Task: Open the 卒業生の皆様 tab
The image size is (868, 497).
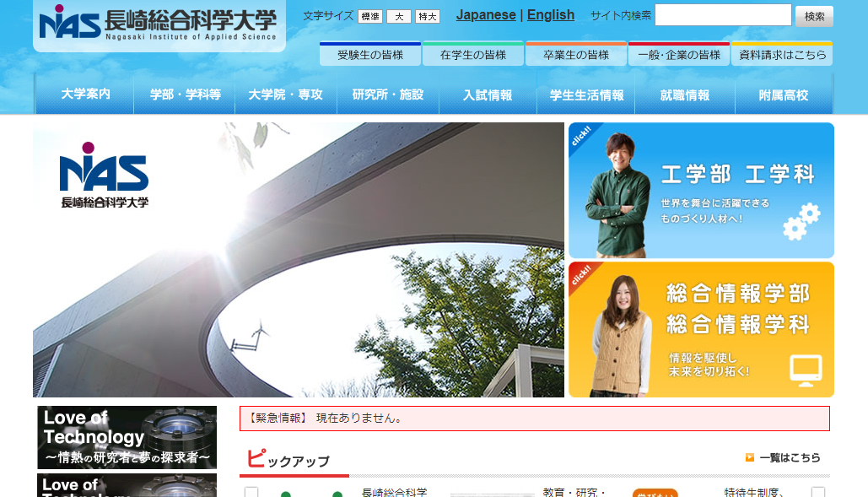Action: click(x=576, y=54)
